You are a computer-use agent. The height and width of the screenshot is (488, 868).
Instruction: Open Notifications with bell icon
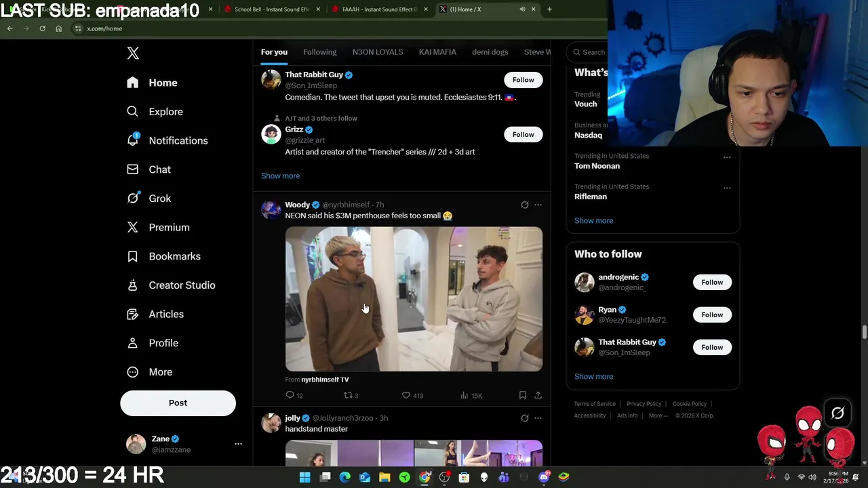tap(167, 140)
